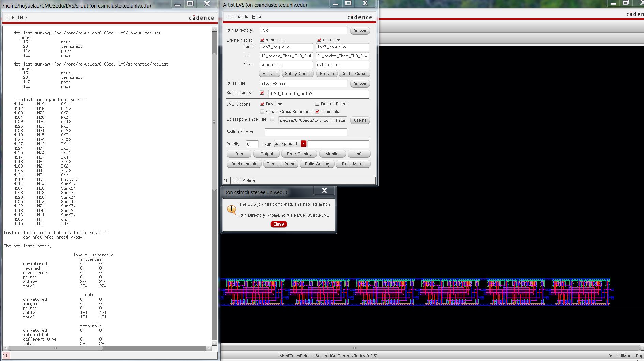Click the cadence logo in Artist LVS
Viewport: 644px width, 361px height.
point(359,17)
